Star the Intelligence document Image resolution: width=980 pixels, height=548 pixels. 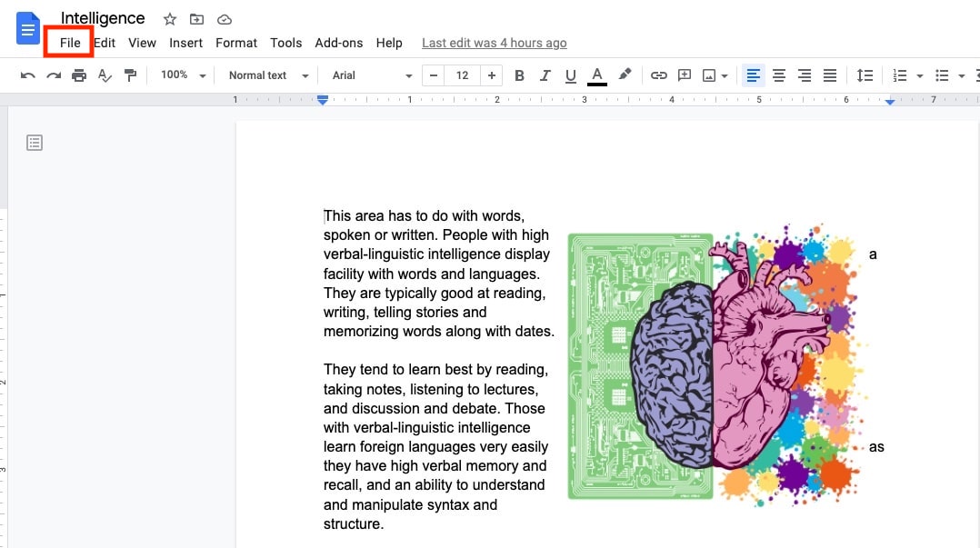click(169, 18)
